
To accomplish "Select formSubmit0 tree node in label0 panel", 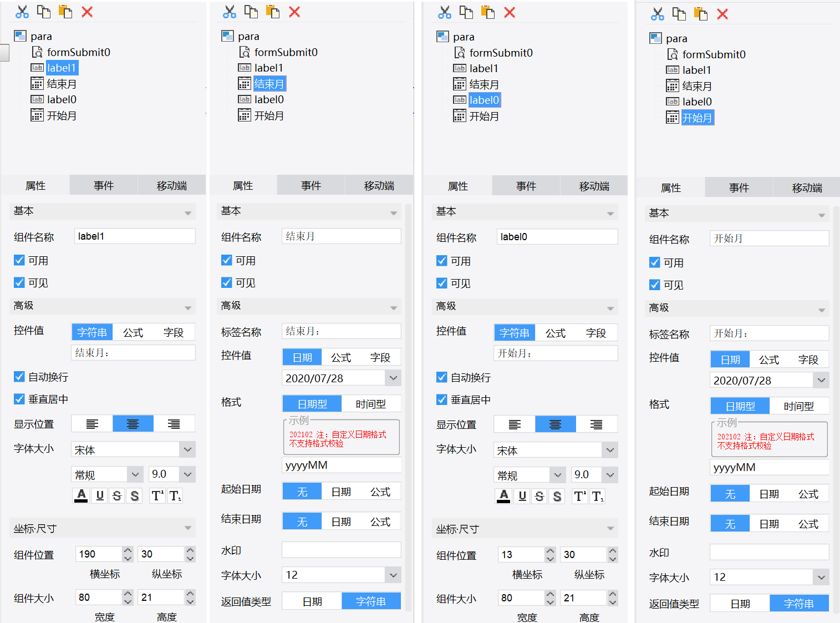I will (501, 53).
